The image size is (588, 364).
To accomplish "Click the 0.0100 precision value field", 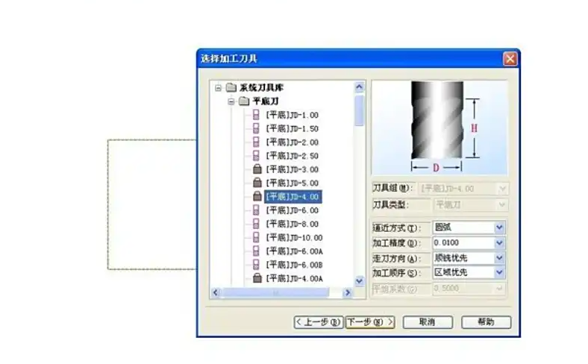I will 463,242.
